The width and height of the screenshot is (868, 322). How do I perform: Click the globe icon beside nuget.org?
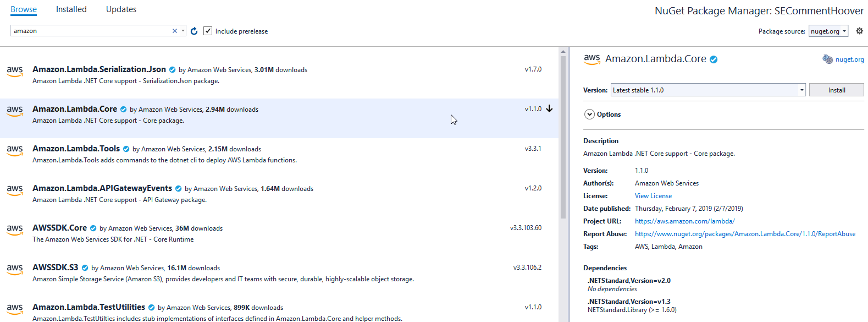[x=827, y=59]
